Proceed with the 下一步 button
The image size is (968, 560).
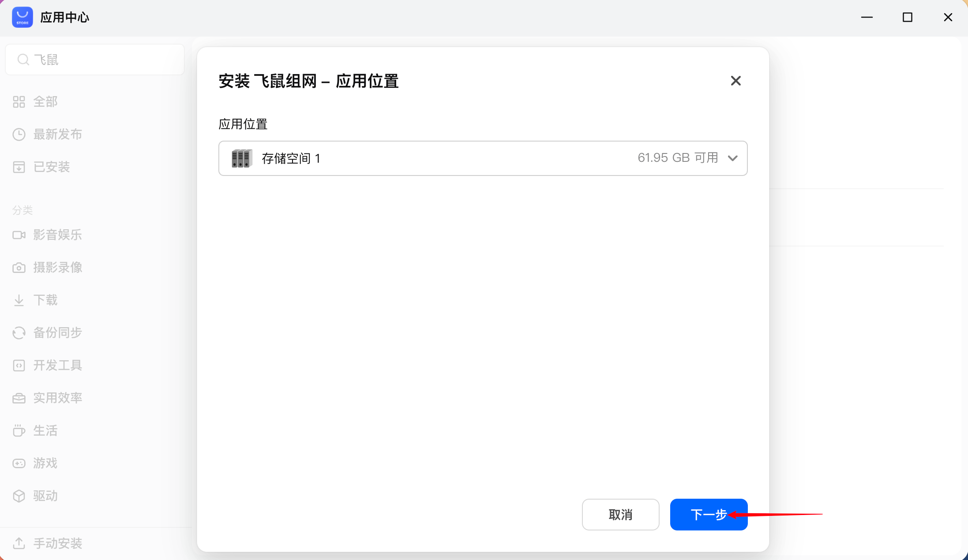point(709,515)
